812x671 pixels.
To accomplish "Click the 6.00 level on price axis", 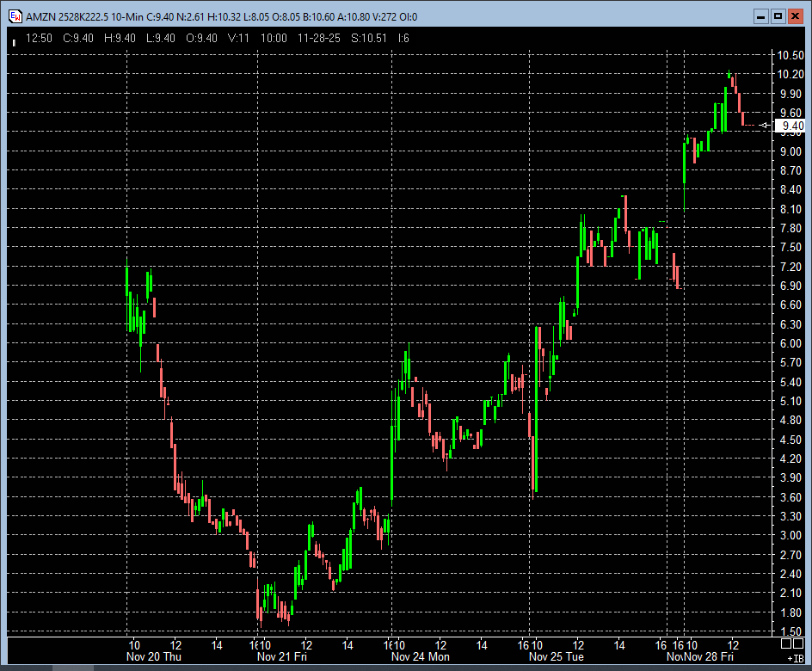I will [x=790, y=343].
